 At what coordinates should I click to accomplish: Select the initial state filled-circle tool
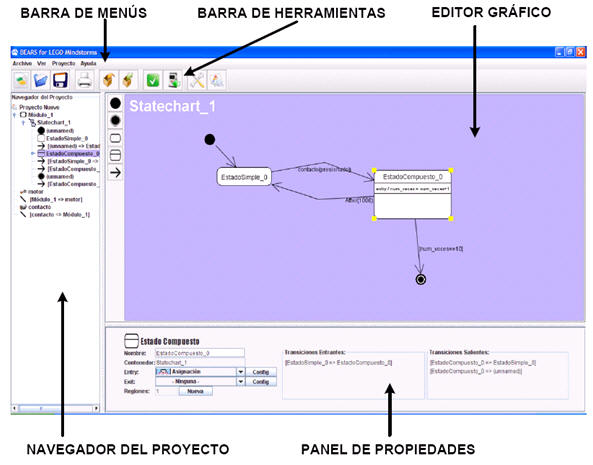(x=115, y=103)
